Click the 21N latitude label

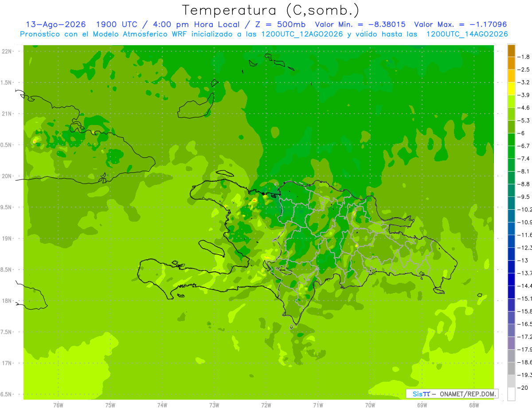pos(7,114)
